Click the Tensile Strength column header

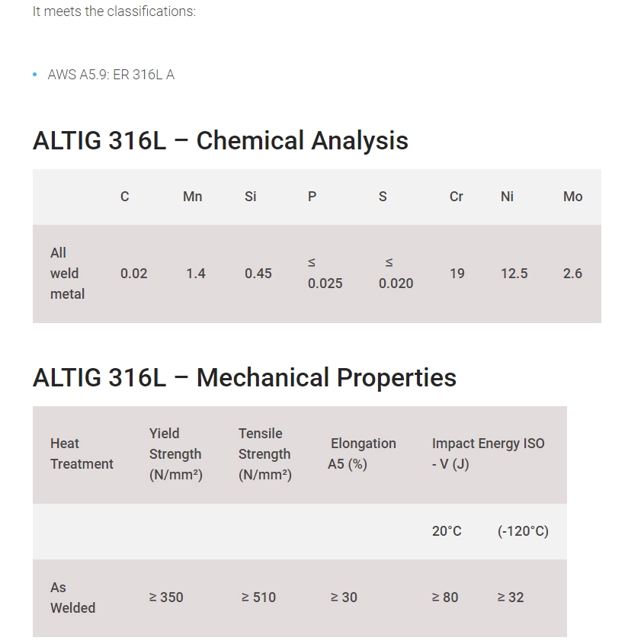click(x=264, y=453)
